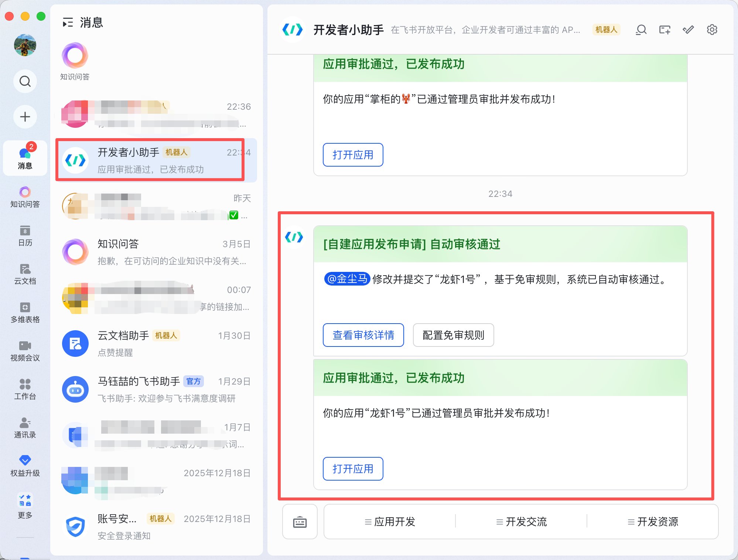Image resolution: width=738 pixels, height=560 pixels.
Task: Click the 开发者小助手 title in header
Action: (x=348, y=30)
